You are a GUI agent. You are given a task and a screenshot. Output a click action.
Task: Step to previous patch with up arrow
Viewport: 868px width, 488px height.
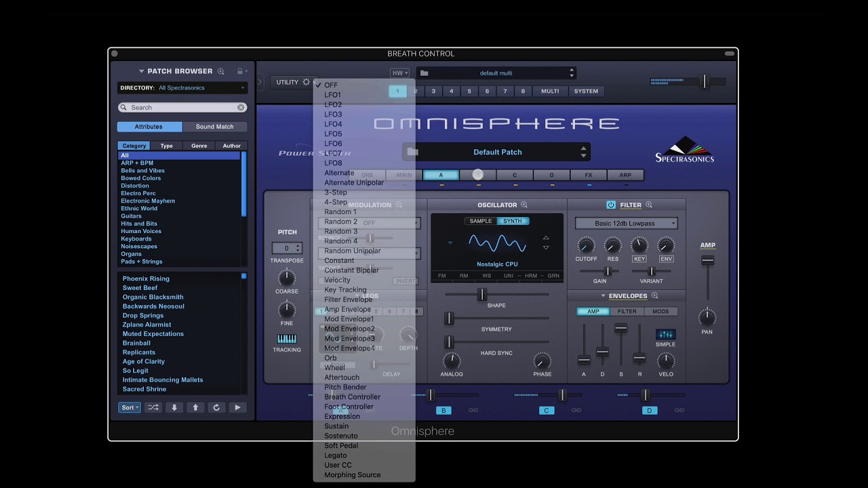pos(195,407)
